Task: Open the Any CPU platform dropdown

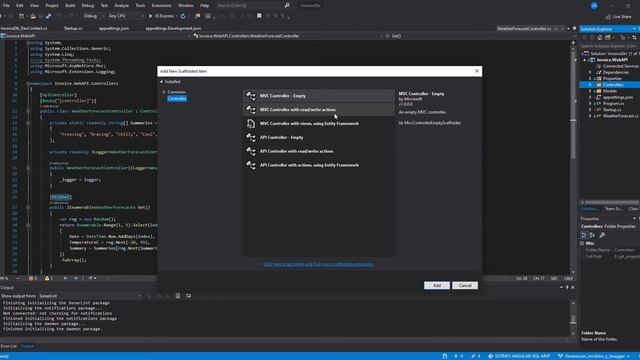Action: [126, 16]
